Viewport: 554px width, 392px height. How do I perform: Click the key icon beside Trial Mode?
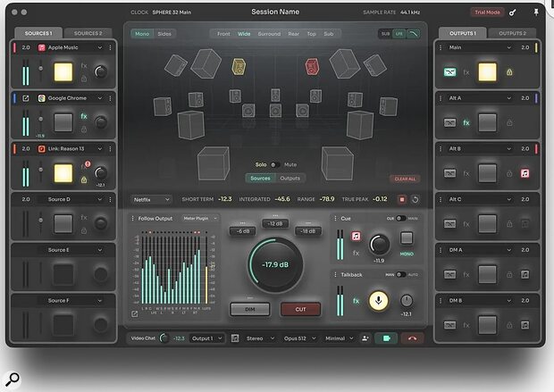513,13
